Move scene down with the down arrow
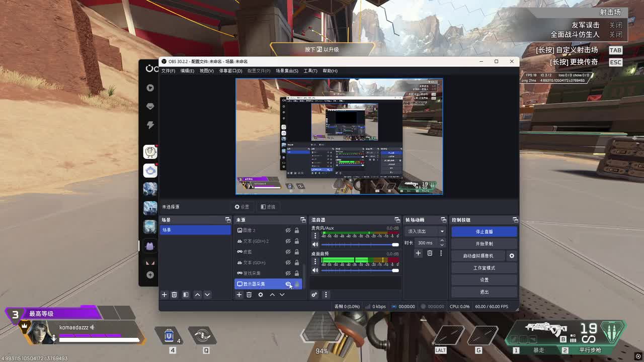Image resolution: width=644 pixels, height=362 pixels. click(x=207, y=295)
